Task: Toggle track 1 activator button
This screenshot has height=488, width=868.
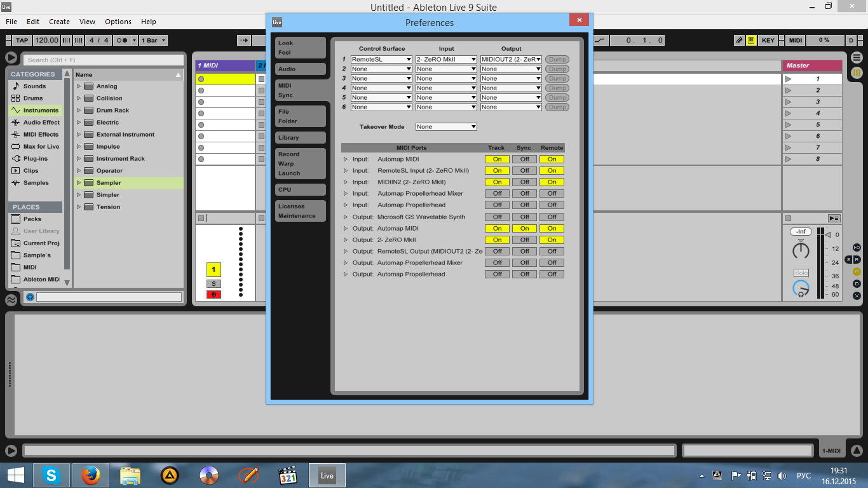Action: click(214, 270)
